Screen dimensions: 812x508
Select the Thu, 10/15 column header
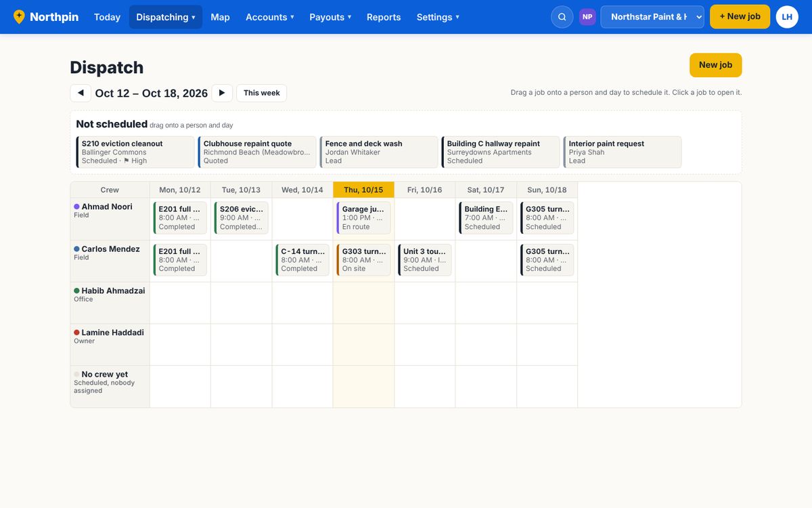(x=363, y=190)
